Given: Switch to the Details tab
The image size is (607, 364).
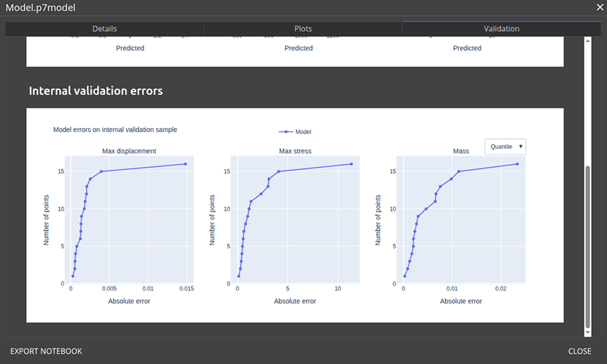Looking at the screenshot, I should pos(104,29).
